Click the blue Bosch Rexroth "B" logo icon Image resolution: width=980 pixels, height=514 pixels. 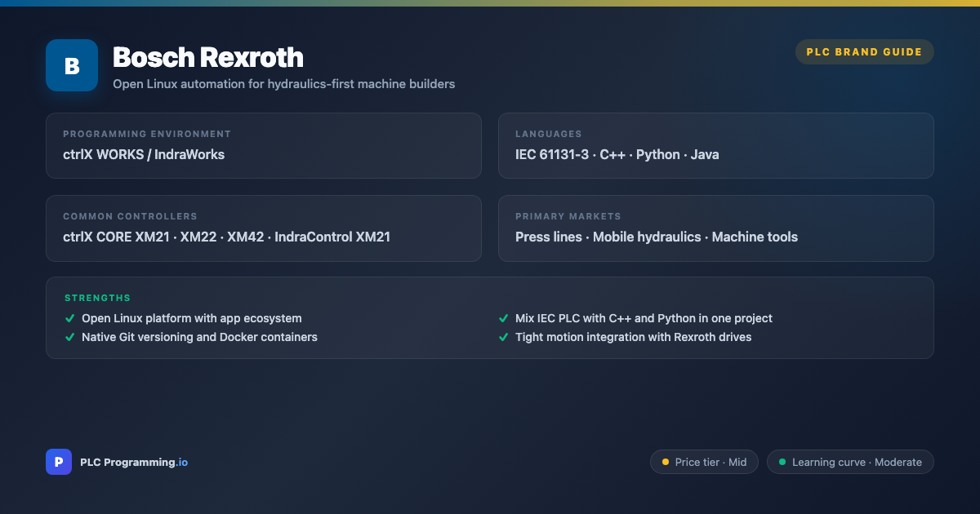pos(72,65)
